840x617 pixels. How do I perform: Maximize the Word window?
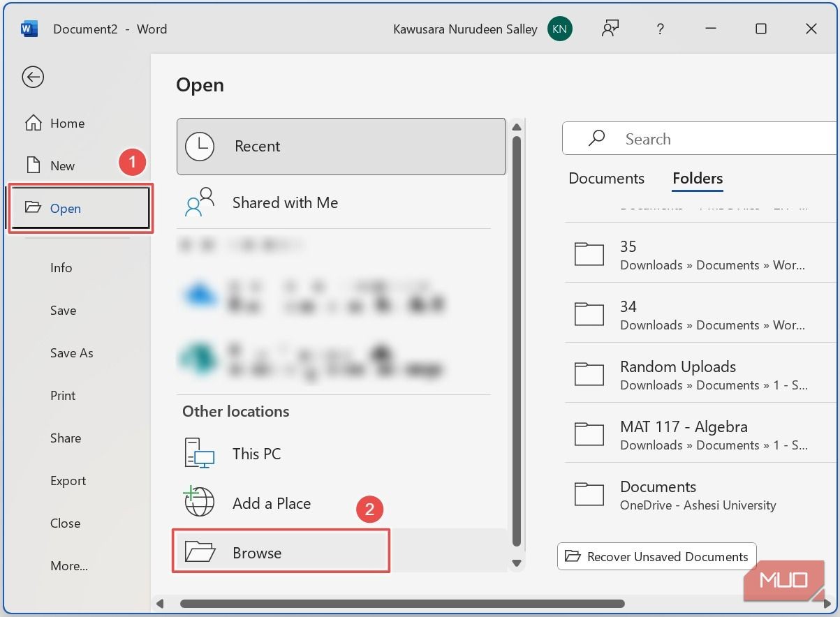(761, 29)
